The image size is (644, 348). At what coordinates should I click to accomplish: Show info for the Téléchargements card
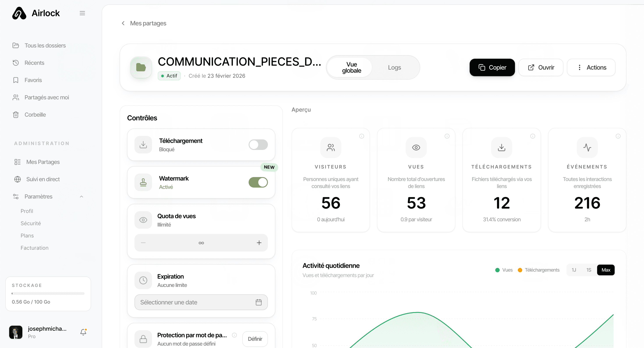(x=533, y=136)
